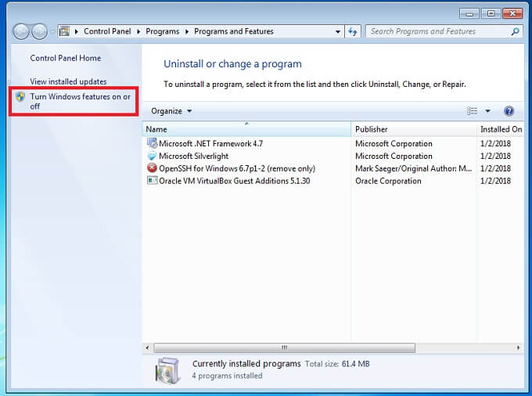Viewport: 532px width, 396px height.
Task: Open the View installed updates link
Action: (x=68, y=81)
